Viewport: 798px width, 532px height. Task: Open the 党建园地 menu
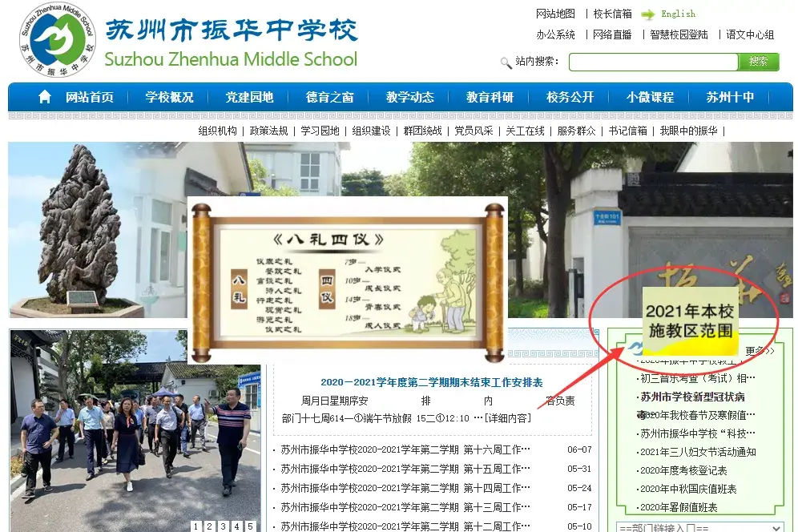249,97
